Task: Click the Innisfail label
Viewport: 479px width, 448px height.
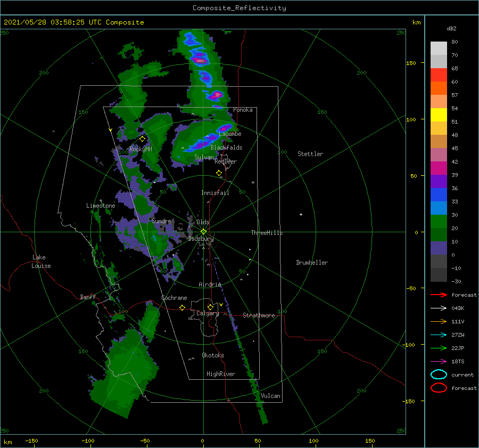Action: pos(215,193)
